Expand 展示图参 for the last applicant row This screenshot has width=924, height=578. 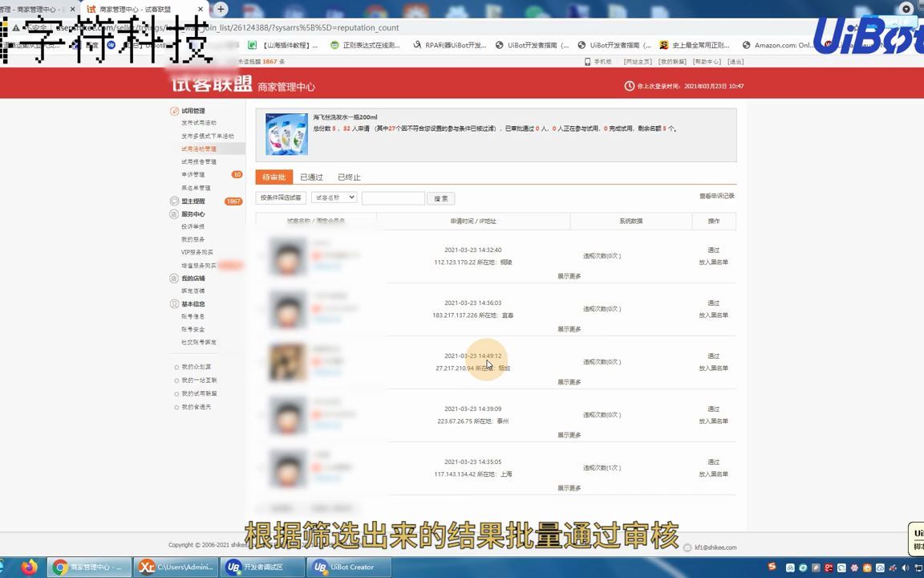coord(569,487)
